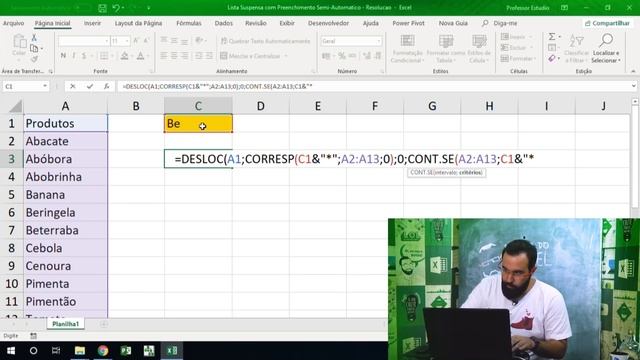Toggle bottom vertical alignment

[x=184, y=40]
